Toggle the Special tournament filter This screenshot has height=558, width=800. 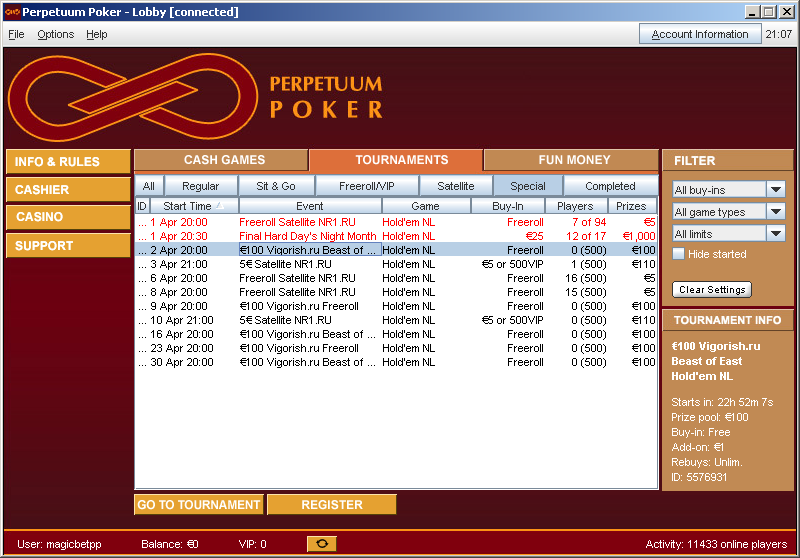pos(527,186)
